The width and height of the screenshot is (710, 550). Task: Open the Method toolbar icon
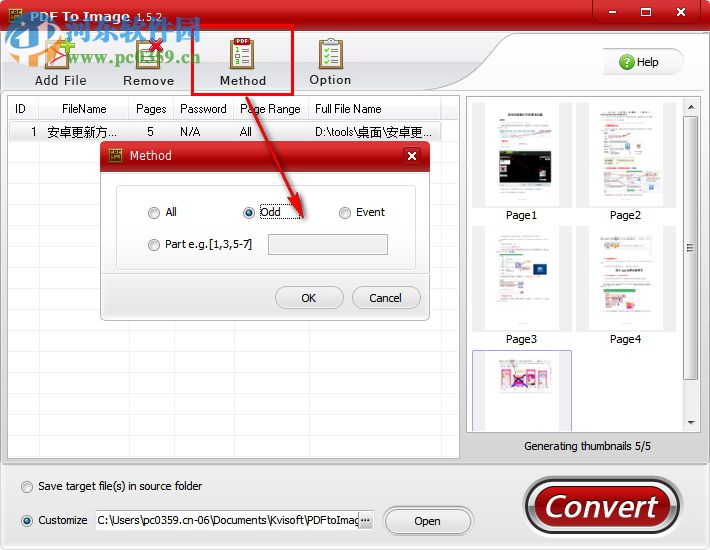pos(243,62)
